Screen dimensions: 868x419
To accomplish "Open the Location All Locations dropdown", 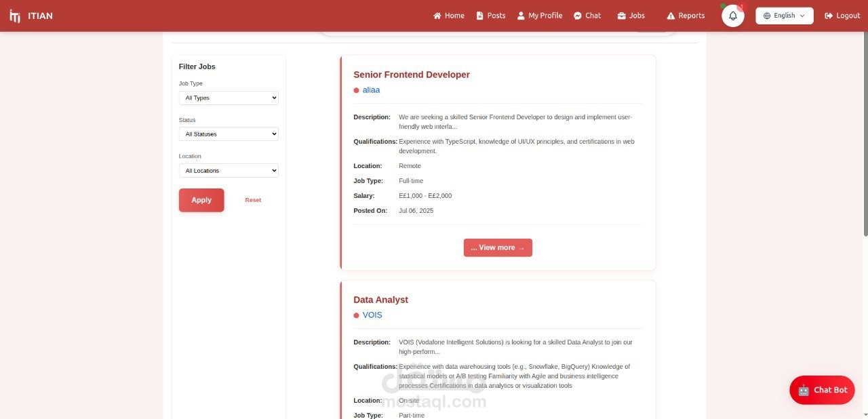I will (x=229, y=170).
